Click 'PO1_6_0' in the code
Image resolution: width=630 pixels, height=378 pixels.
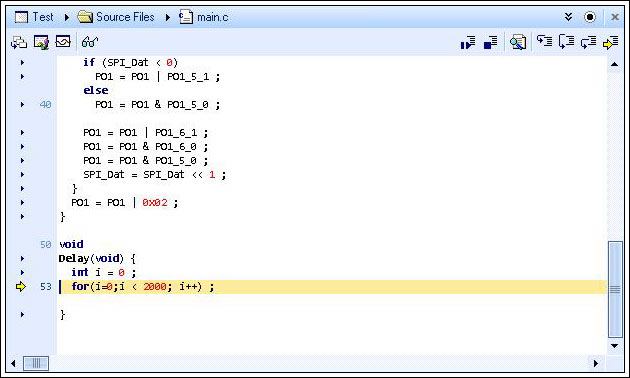point(176,147)
